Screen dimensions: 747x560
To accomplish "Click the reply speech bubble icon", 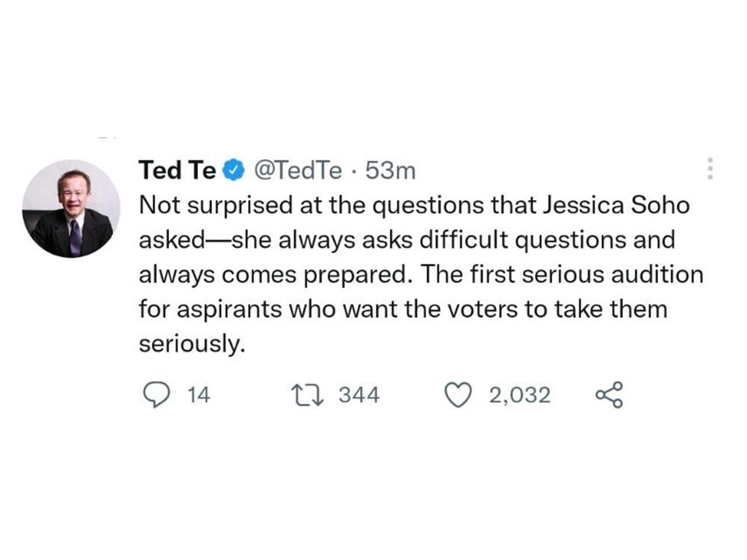I will tap(155, 395).
